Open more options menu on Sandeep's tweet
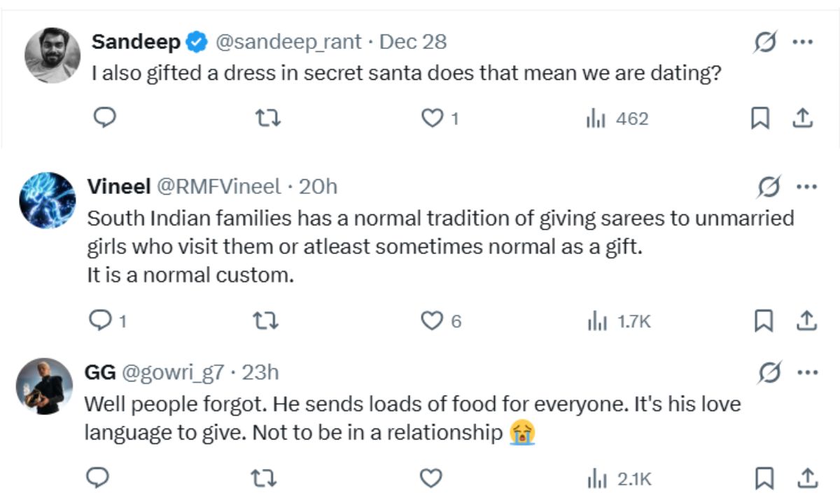The image size is (840, 504). (x=801, y=42)
